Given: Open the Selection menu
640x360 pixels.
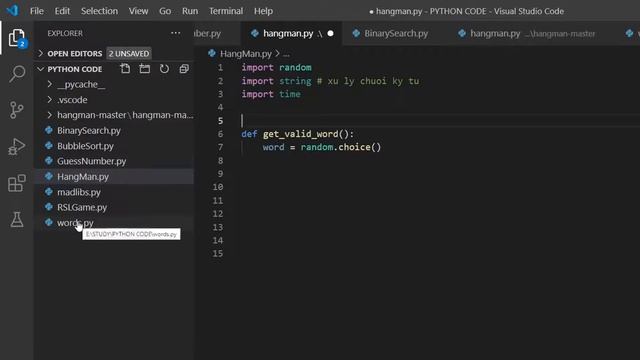Looking at the screenshot, I should click(99, 11).
